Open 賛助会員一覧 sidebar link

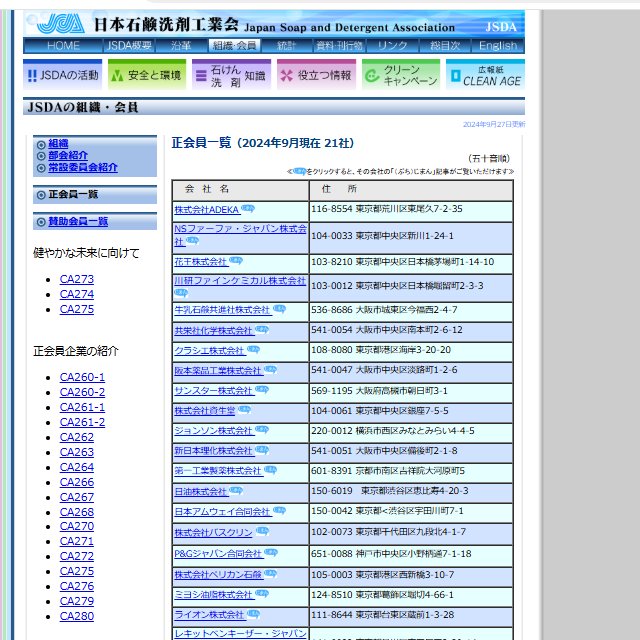point(78,221)
